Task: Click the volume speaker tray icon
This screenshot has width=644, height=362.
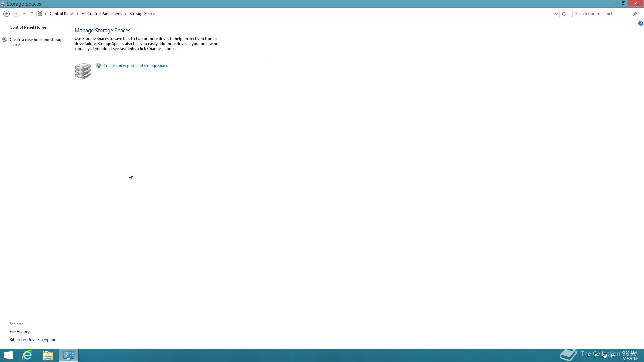Action: click(x=612, y=355)
